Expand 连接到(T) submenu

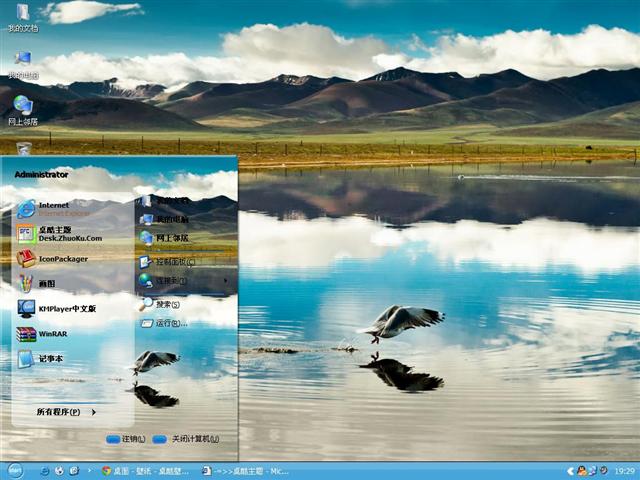click(183, 280)
